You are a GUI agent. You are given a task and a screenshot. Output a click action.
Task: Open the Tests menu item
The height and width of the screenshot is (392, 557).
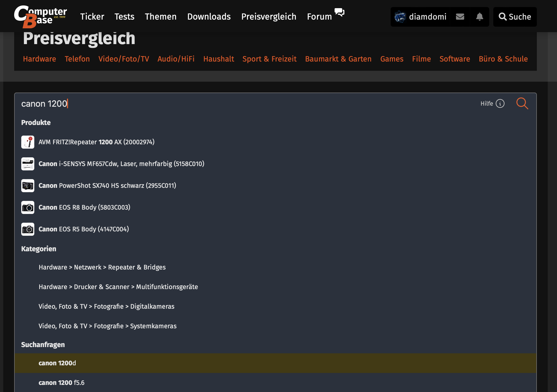[124, 17]
